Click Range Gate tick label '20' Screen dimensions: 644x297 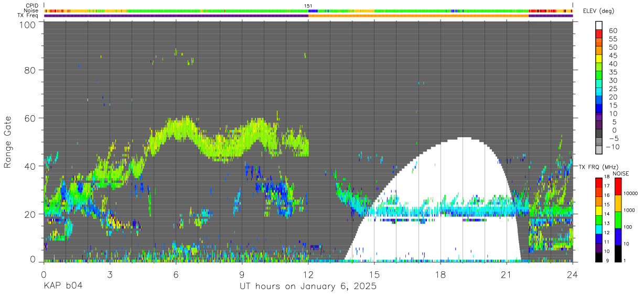(30, 214)
